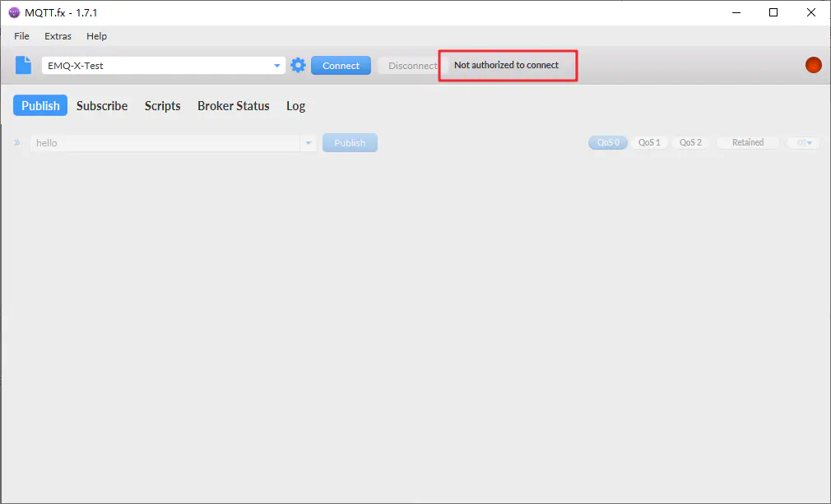Switch to the Subscribe tab

(102, 106)
